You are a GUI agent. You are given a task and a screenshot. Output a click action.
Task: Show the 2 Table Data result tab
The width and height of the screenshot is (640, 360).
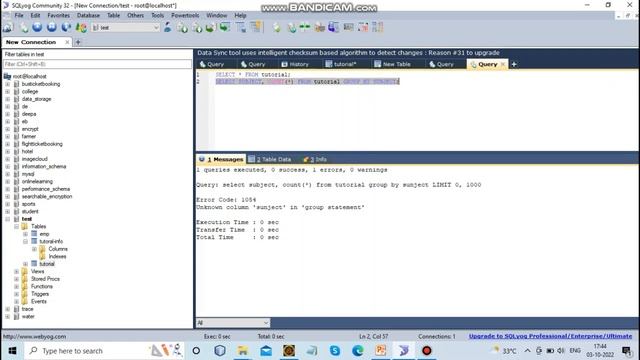pos(270,159)
